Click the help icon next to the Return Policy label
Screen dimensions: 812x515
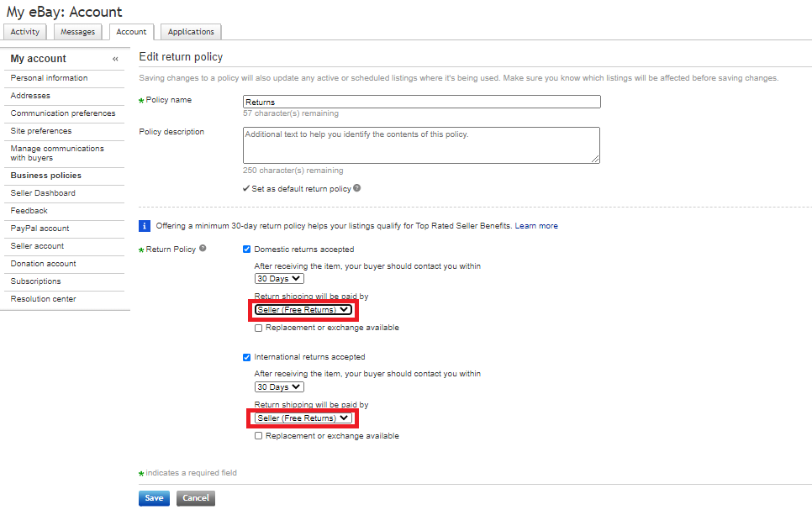(203, 249)
